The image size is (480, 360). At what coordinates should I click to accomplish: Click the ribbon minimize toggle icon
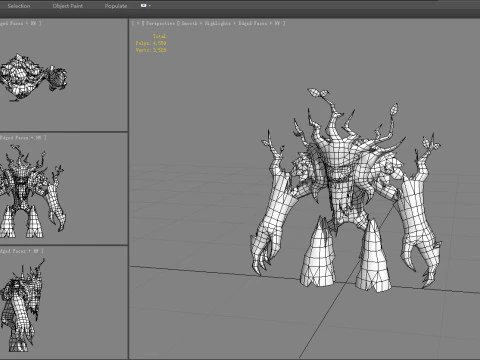coord(144,6)
